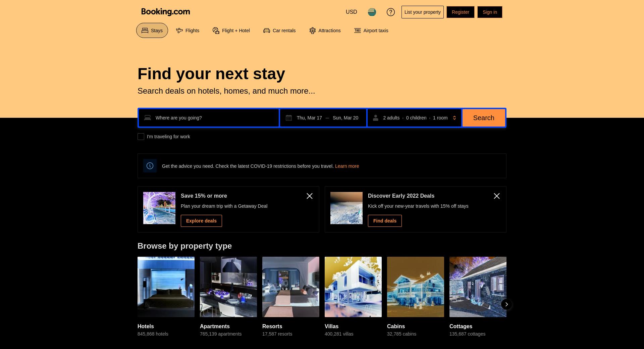The height and width of the screenshot is (349, 644).
Task: Click the 135,687 cottages count text
Action: click(x=467, y=334)
